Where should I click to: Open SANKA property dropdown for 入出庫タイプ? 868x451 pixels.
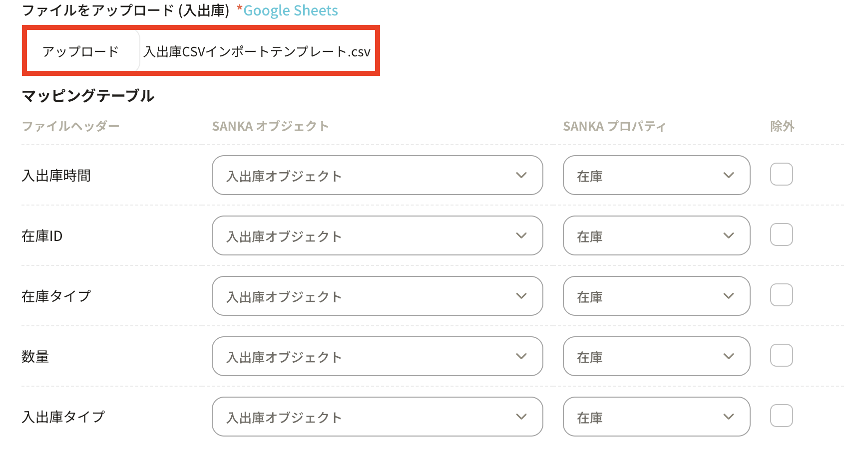656,417
